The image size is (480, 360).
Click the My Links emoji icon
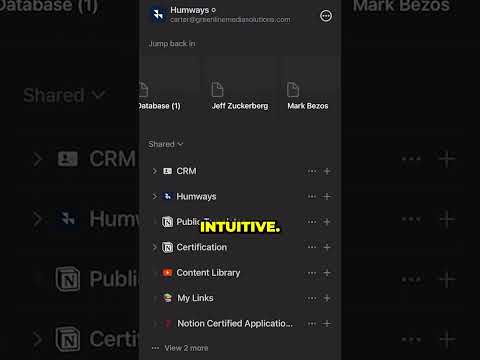167,298
